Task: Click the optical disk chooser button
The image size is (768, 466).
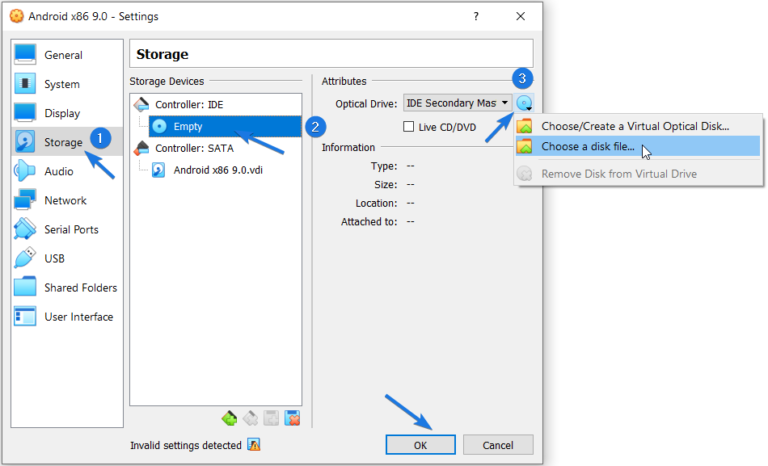Action: coord(524,103)
